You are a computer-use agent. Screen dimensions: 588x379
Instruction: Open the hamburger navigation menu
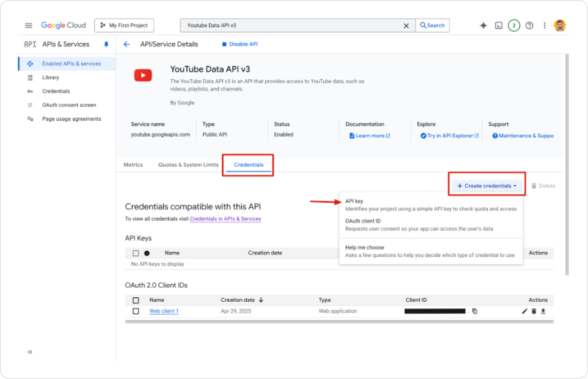[x=28, y=25]
